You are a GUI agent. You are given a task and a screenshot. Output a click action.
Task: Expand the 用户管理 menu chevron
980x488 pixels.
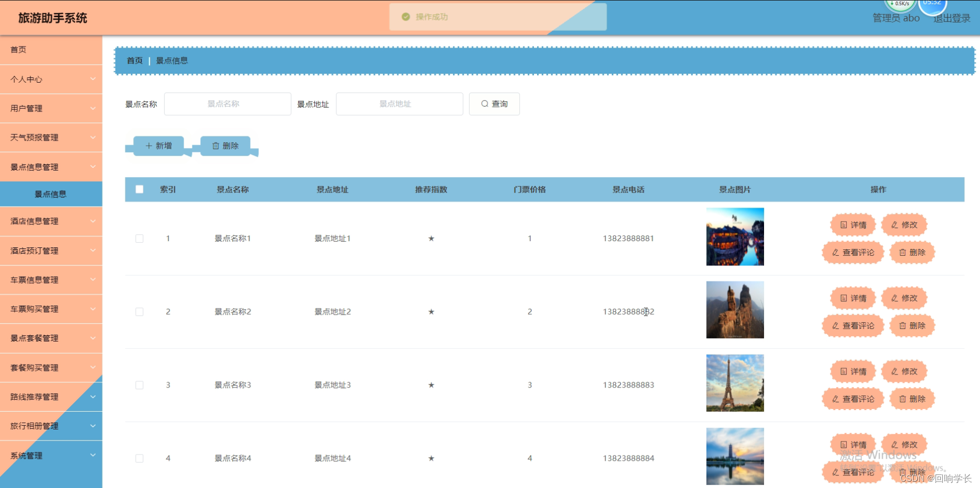click(x=93, y=108)
